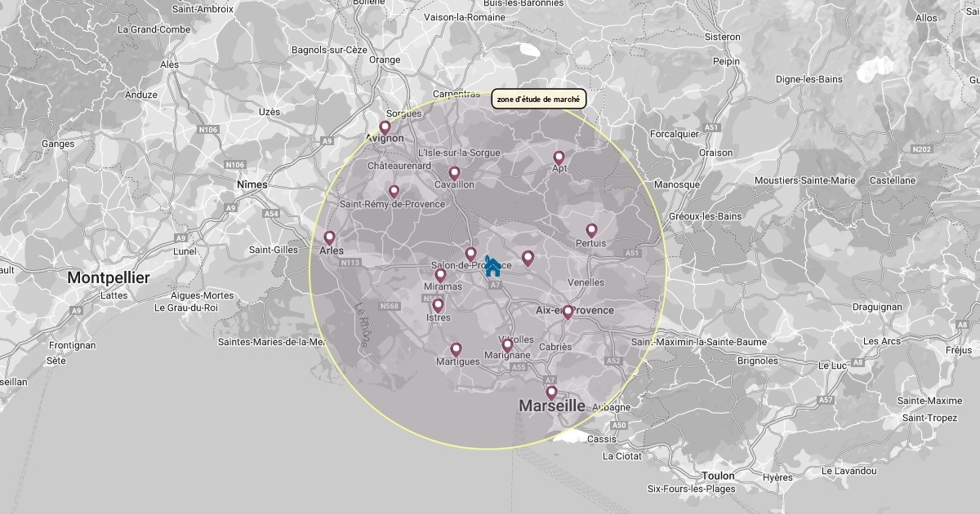Click the Marseille city name
The width and height of the screenshot is (980, 514).
click(552, 406)
